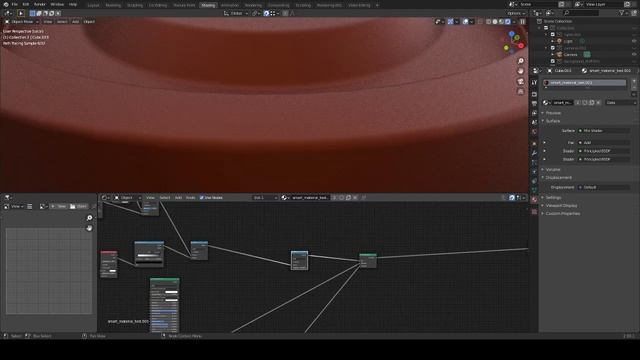Open the Material properties tab icon
The height and width of the screenshot is (360, 640).
[534, 200]
